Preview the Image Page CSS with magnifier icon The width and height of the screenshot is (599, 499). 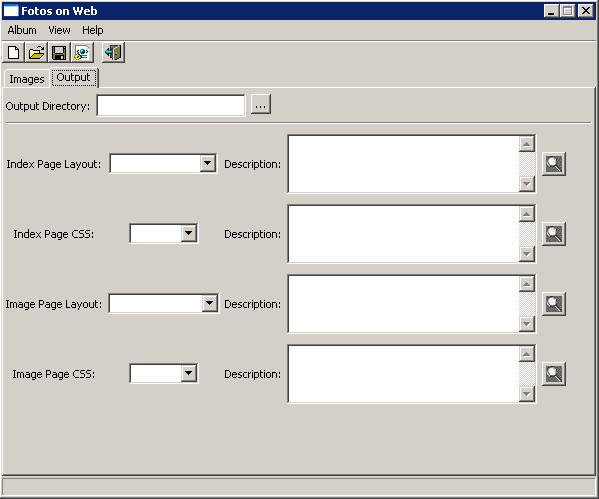[x=554, y=374]
